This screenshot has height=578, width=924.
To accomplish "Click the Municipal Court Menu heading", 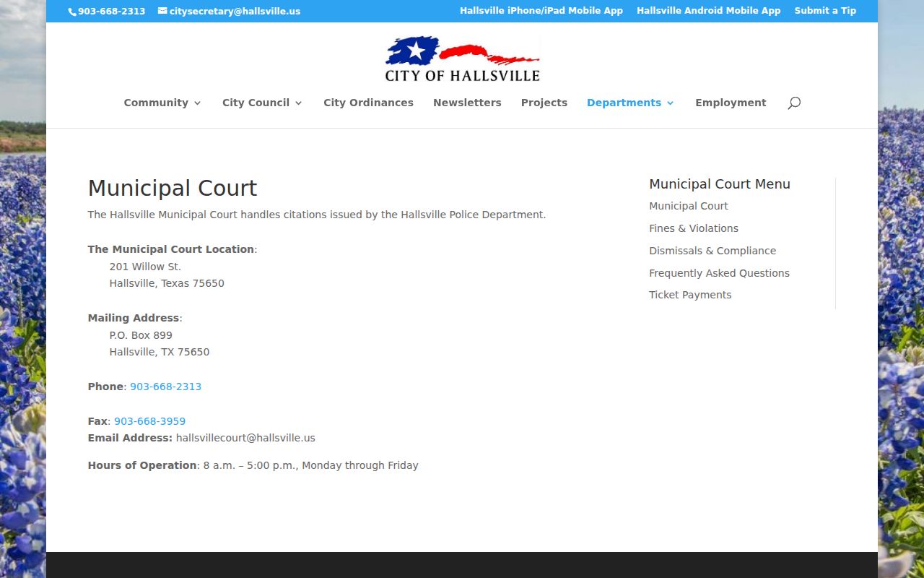I will [x=720, y=184].
